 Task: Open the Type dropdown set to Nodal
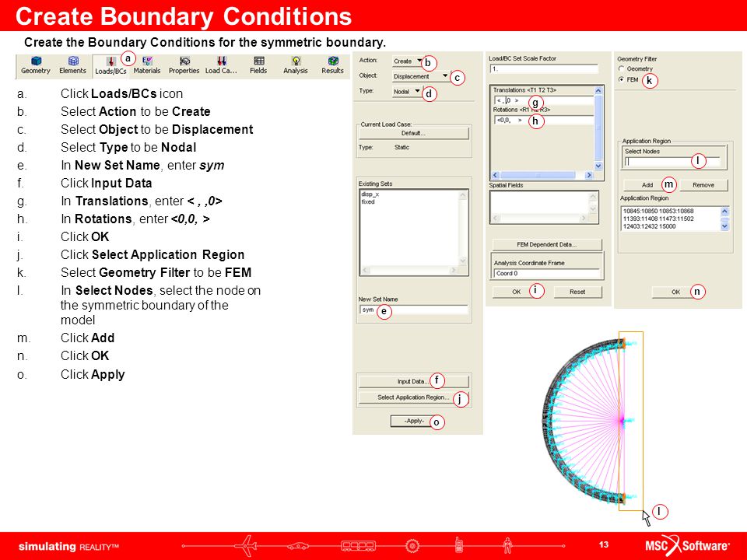point(406,92)
